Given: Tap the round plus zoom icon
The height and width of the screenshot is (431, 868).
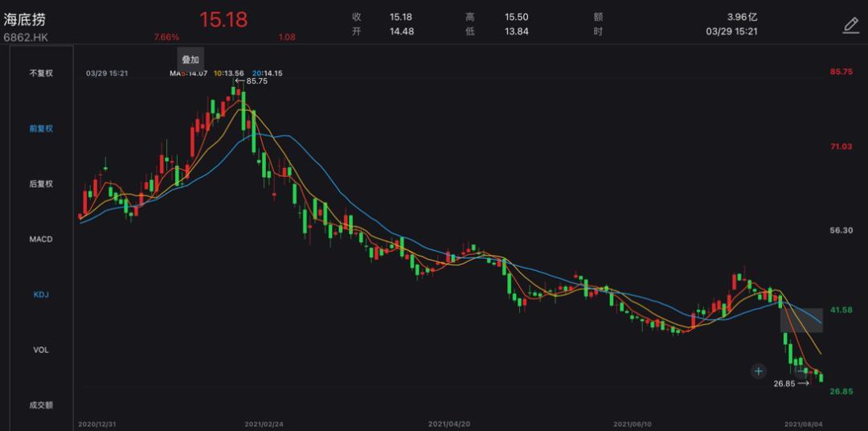Looking at the screenshot, I should click(759, 371).
